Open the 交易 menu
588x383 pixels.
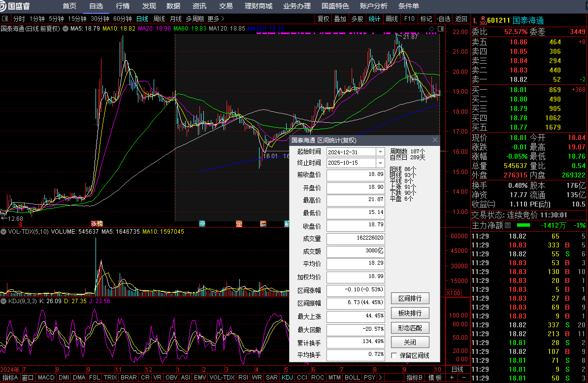(226, 6)
